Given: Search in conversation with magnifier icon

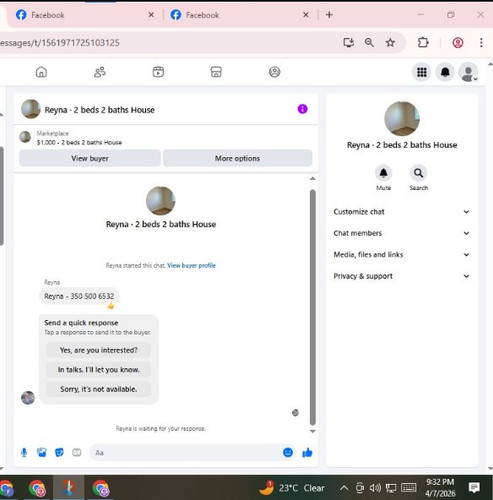Looking at the screenshot, I should pos(418,173).
